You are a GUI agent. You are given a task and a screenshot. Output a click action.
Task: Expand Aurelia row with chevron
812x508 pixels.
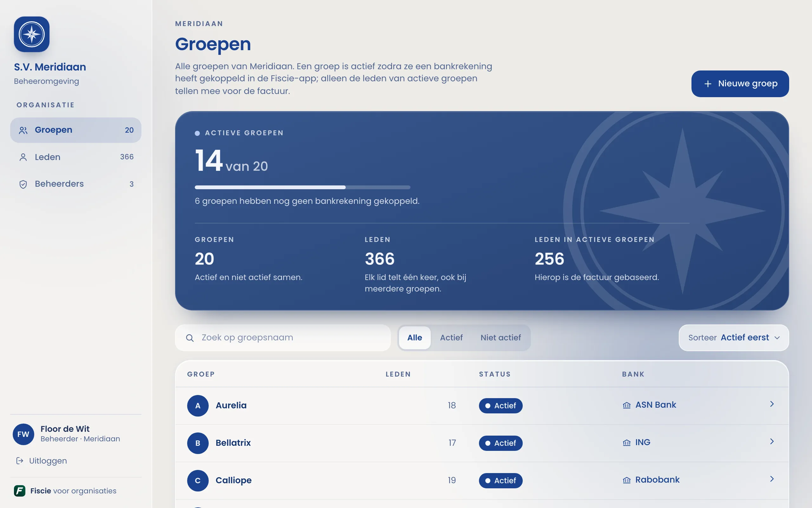[772, 404]
